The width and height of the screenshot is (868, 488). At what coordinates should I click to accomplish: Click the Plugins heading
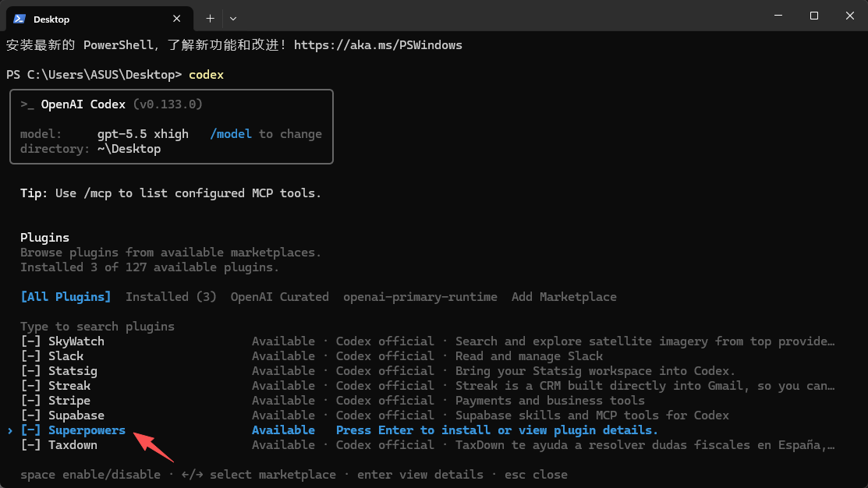(x=44, y=238)
